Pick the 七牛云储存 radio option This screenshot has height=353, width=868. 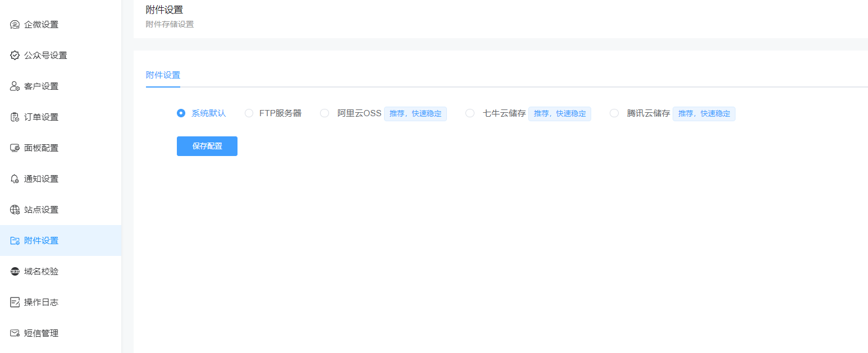[x=470, y=113]
